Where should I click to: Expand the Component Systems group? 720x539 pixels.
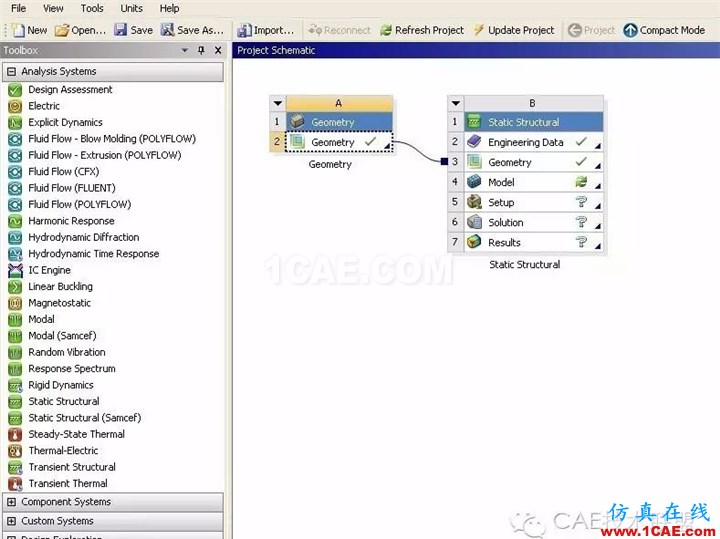click(x=11, y=502)
